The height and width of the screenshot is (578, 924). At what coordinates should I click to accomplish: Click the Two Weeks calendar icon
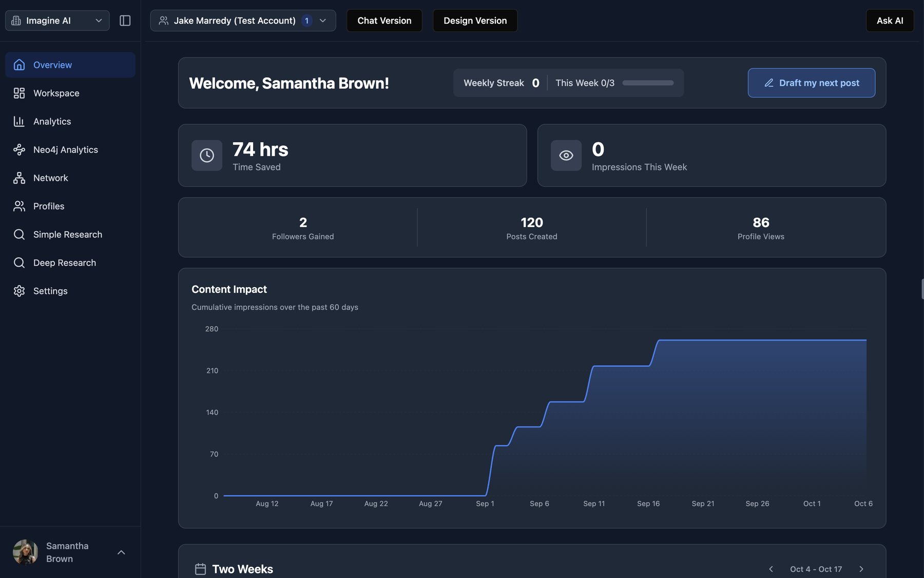200,569
